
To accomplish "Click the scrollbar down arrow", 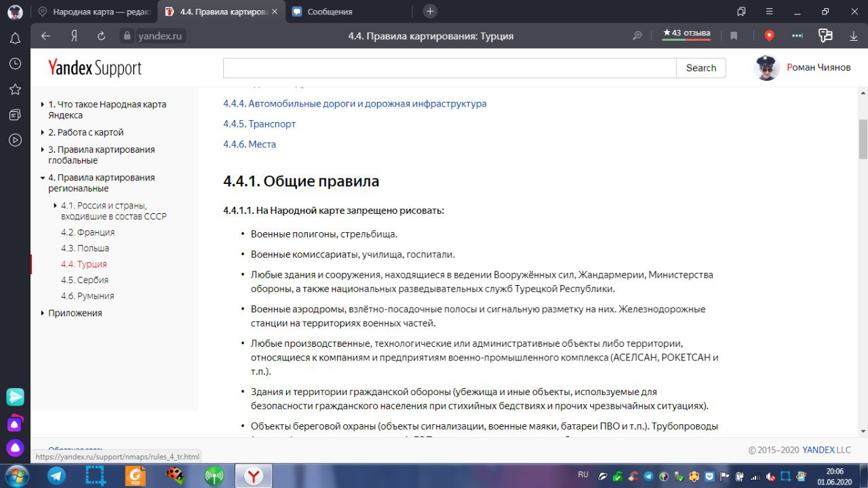I will pyautogui.click(x=863, y=432).
